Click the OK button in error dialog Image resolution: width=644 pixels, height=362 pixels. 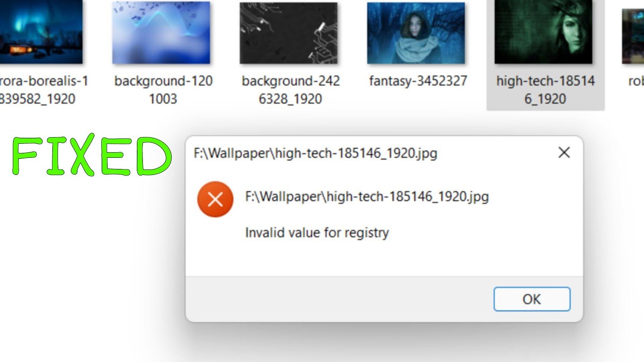(x=532, y=299)
